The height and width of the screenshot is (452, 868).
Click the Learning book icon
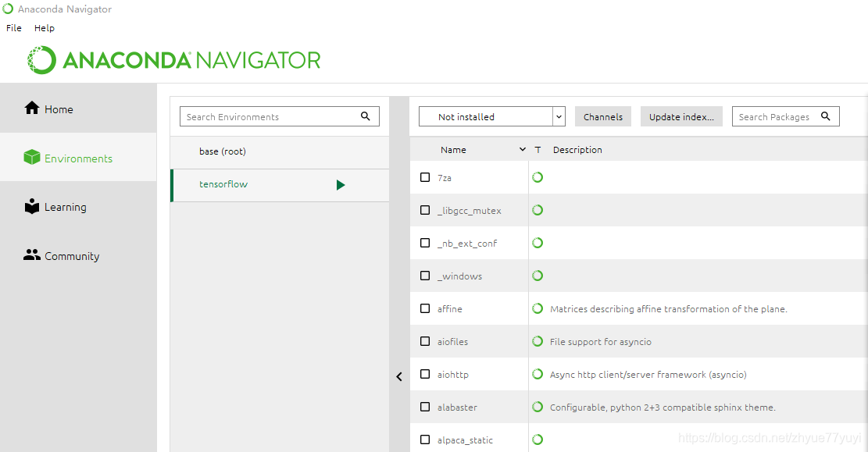pos(32,206)
